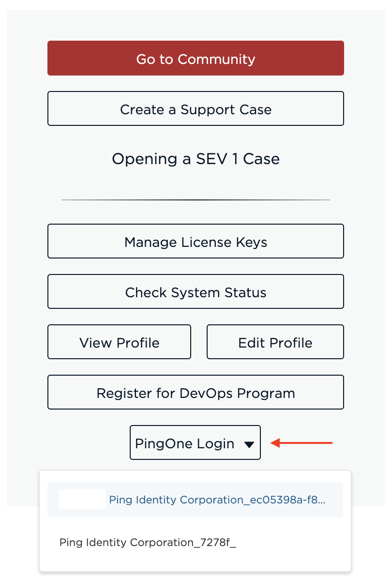Image resolution: width=392 pixels, height=578 pixels.
Task: View your profile
Action: click(x=119, y=342)
